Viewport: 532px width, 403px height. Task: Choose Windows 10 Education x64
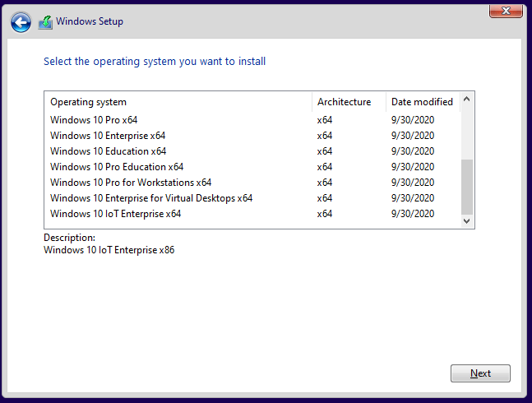click(x=108, y=151)
